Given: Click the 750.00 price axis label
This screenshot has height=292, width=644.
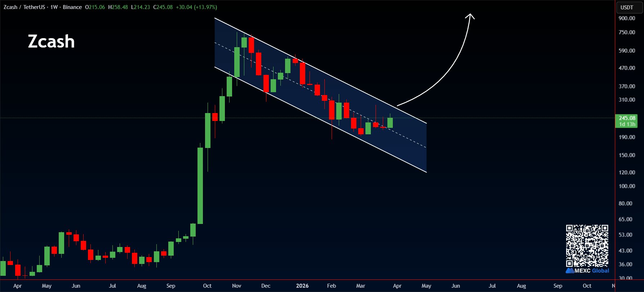Looking at the screenshot, I should pos(627,32).
